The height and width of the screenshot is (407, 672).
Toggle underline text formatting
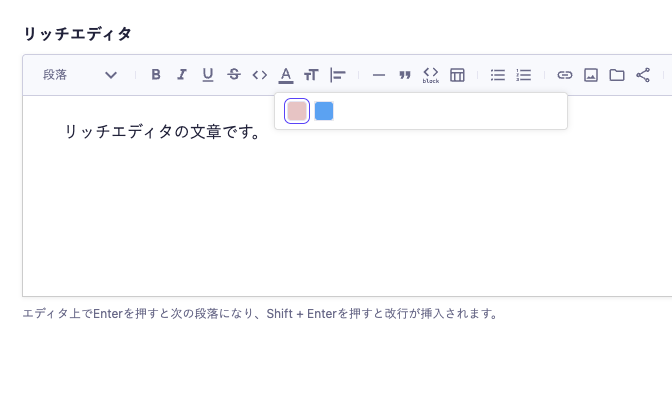coord(208,75)
